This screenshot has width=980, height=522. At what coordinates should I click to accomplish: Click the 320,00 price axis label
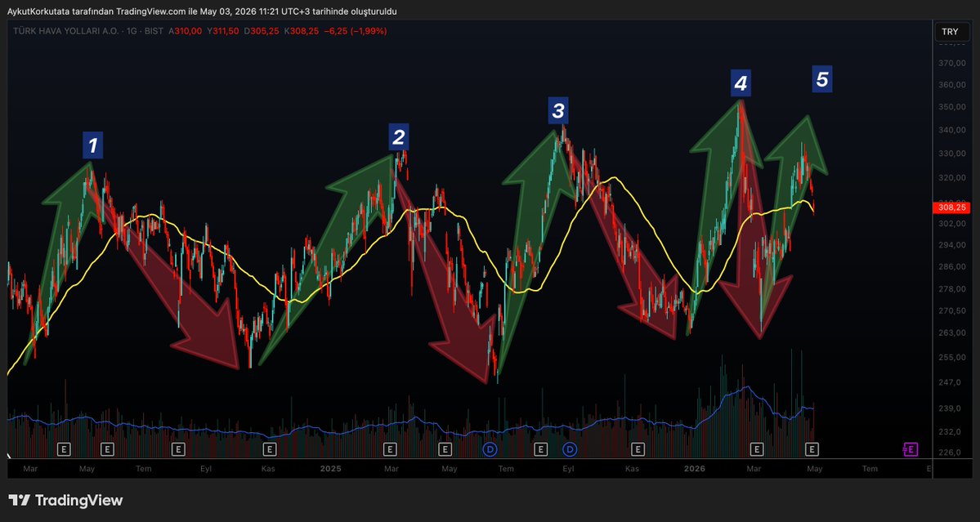pyautogui.click(x=952, y=177)
